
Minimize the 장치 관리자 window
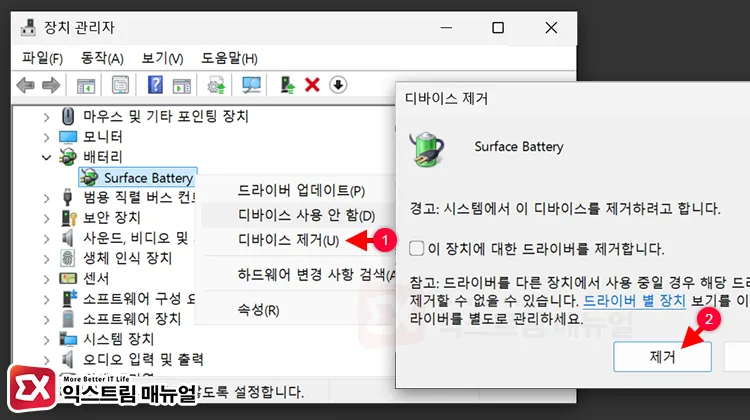click(446, 28)
